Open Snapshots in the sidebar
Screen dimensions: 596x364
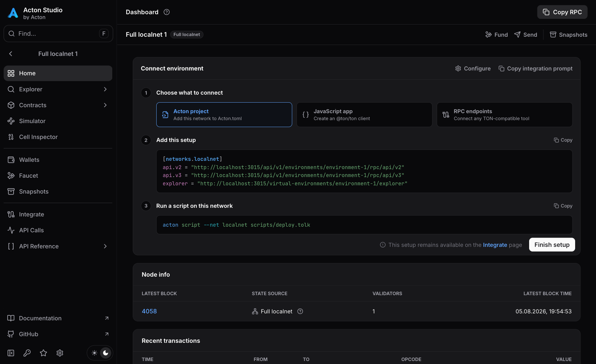click(58, 192)
